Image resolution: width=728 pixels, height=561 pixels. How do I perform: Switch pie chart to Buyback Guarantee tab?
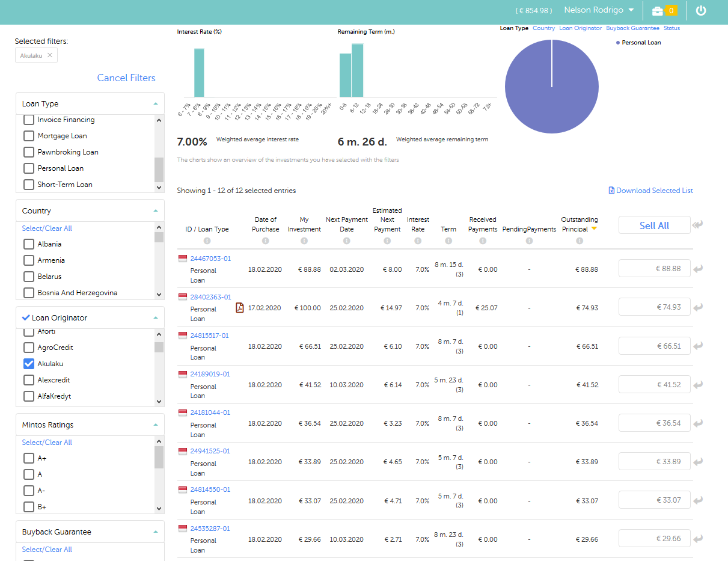tap(632, 28)
